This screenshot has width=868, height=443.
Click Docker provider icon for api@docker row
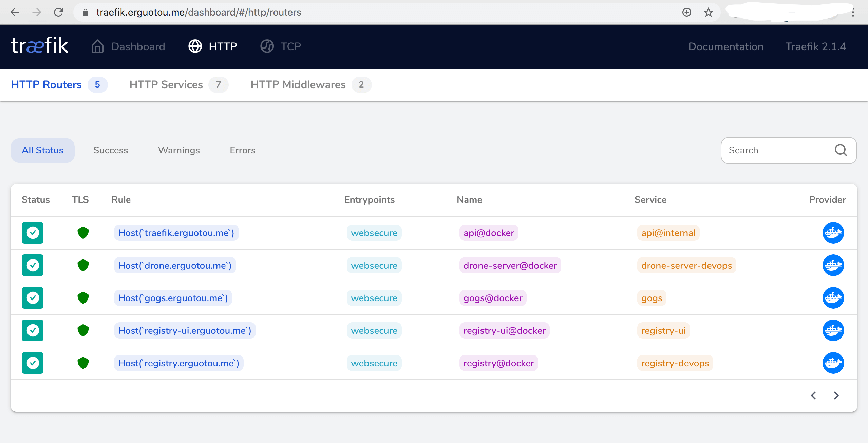(x=833, y=233)
